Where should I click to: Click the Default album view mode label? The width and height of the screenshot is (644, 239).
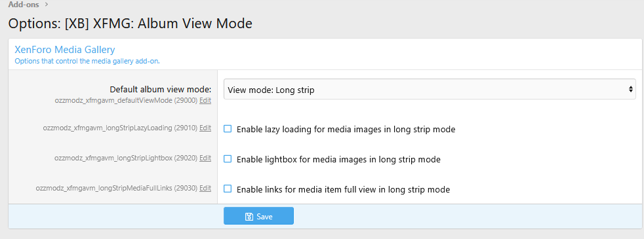coord(160,89)
